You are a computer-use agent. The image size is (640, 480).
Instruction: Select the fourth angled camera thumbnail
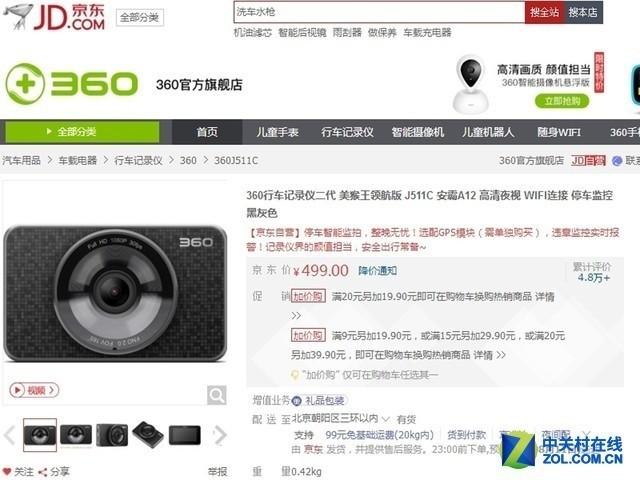[148, 435]
